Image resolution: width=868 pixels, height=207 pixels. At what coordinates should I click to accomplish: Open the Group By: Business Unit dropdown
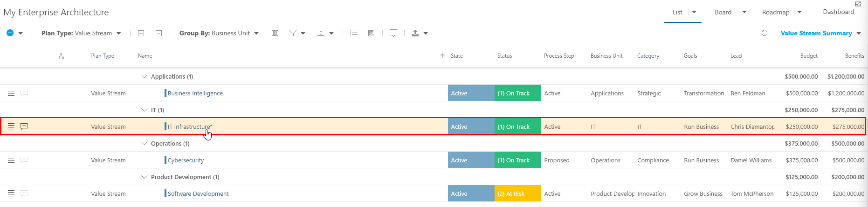click(219, 33)
